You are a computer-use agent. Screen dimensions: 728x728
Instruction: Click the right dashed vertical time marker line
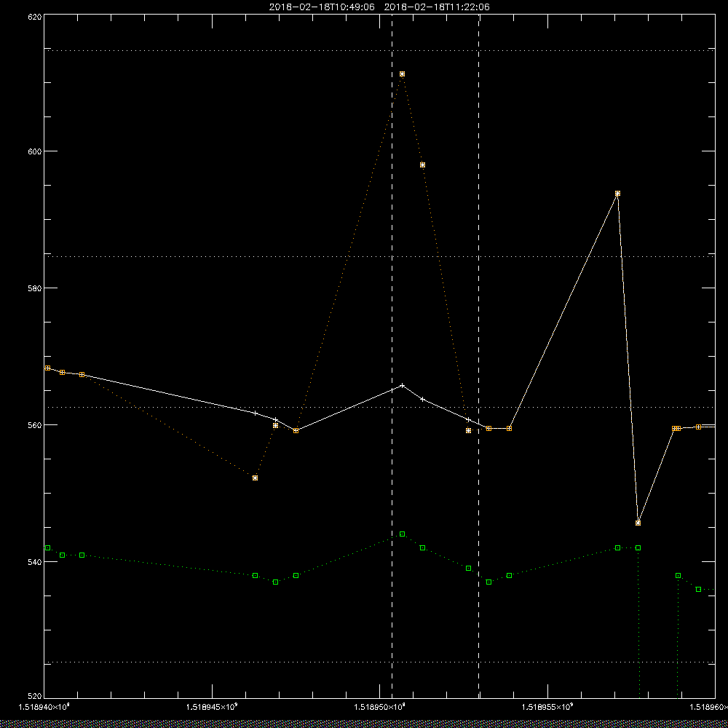pyautogui.click(x=479, y=356)
